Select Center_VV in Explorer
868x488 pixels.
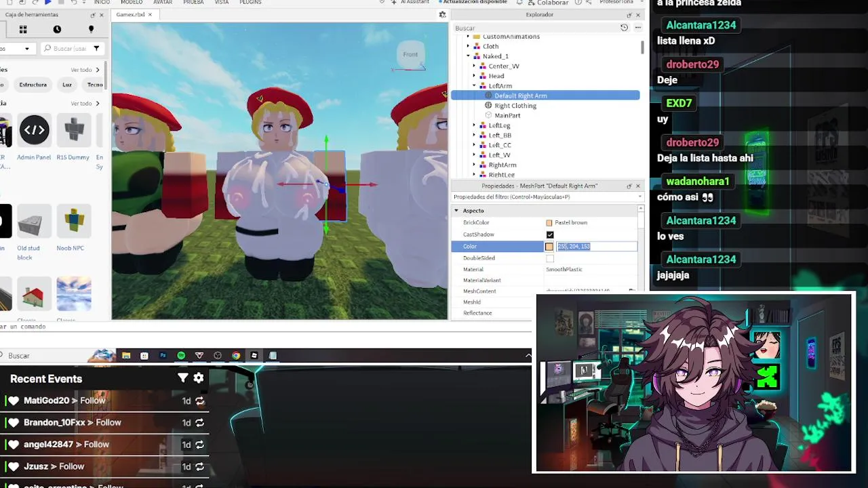pyautogui.click(x=504, y=66)
